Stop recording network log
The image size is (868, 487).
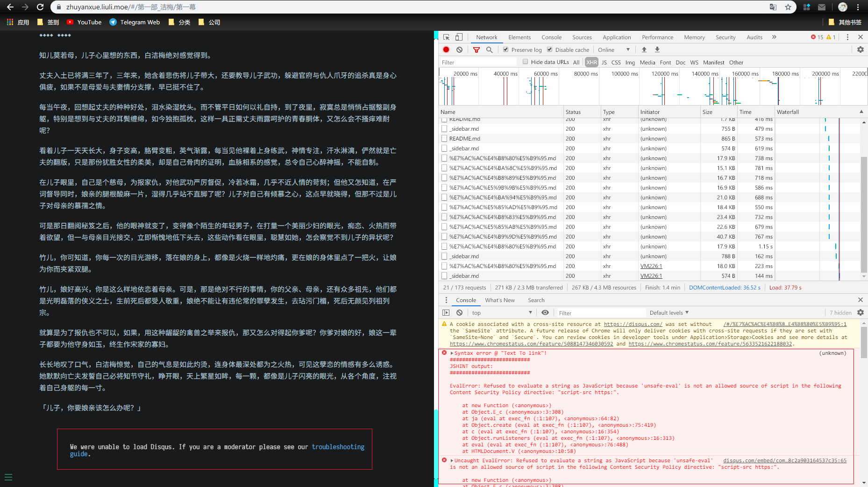(x=446, y=50)
